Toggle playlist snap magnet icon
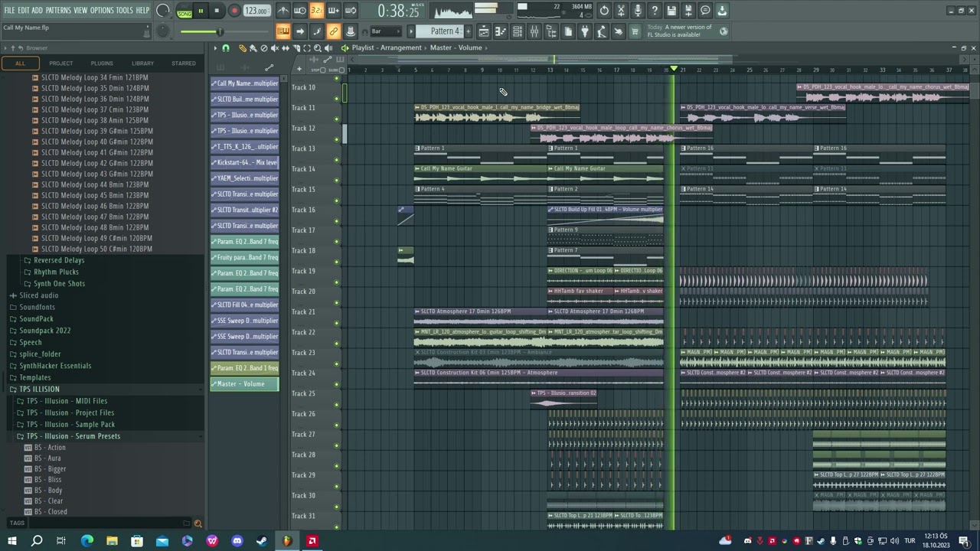This screenshot has height=551, width=980. [226, 48]
